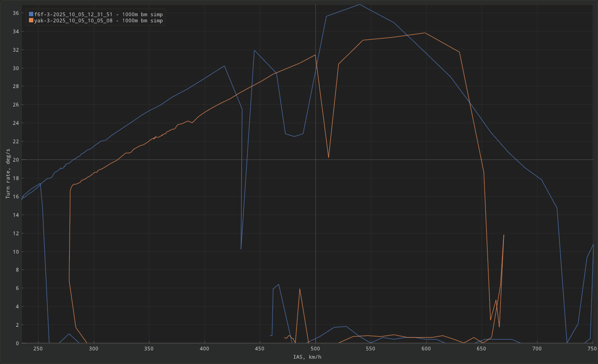Click the orange yak-3 legend color swatch
This screenshot has height=364, width=598.
click(31, 21)
